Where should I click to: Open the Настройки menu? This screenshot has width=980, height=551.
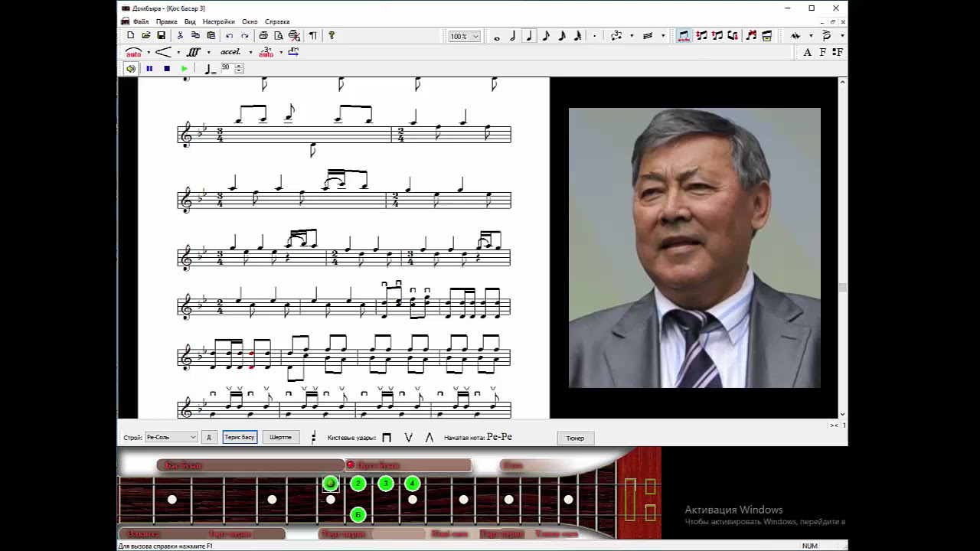(219, 21)
